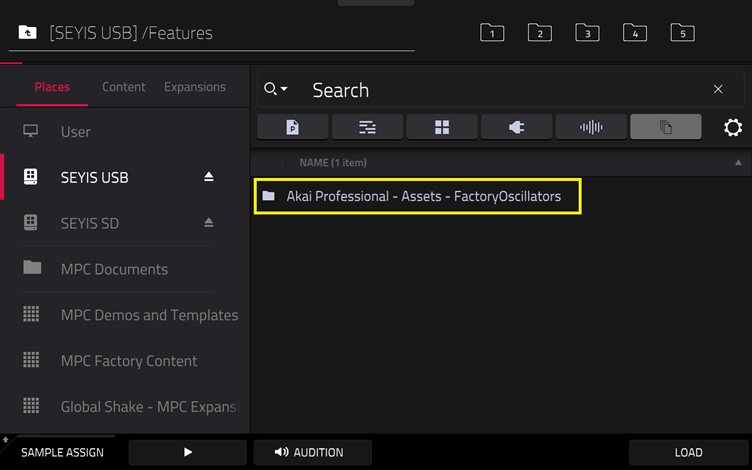Click the folder icon beside FactoryOscillators

coord(269,196)
